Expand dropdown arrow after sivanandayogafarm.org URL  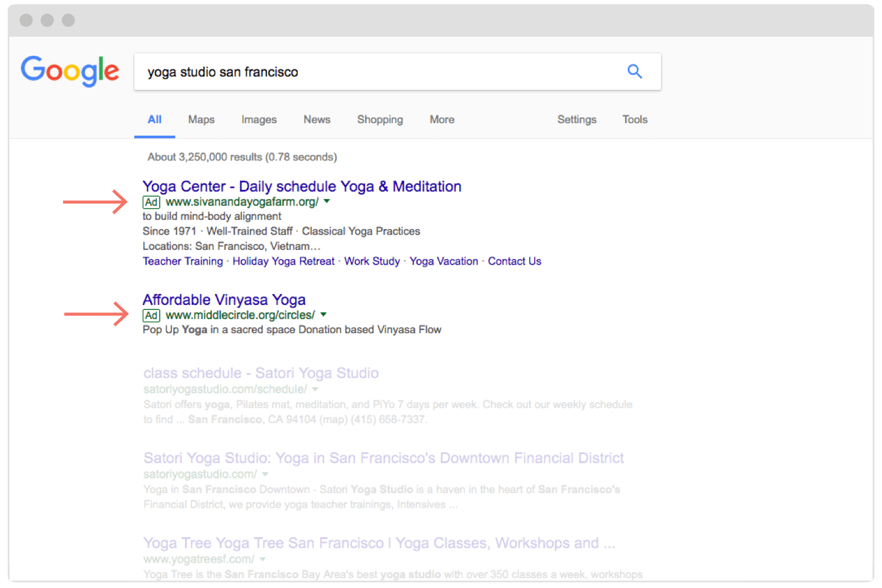click(327, 202)
